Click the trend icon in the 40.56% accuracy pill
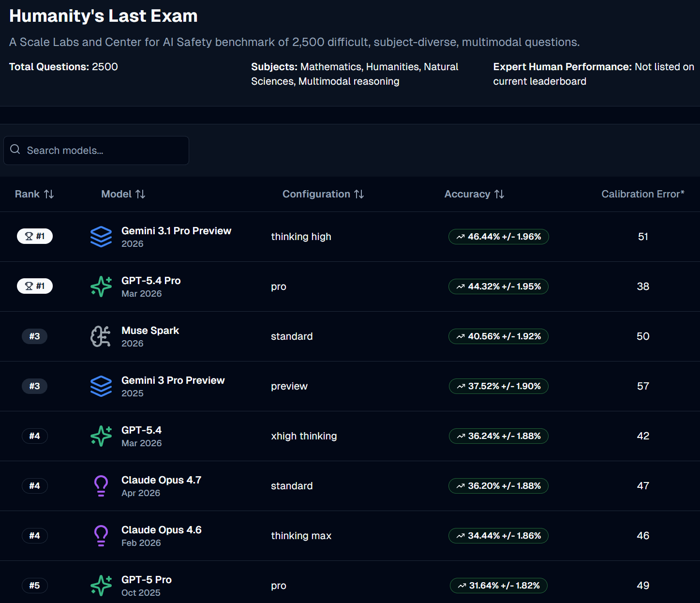This screenshot has width=700, height=603. click(x=461, y=337)
